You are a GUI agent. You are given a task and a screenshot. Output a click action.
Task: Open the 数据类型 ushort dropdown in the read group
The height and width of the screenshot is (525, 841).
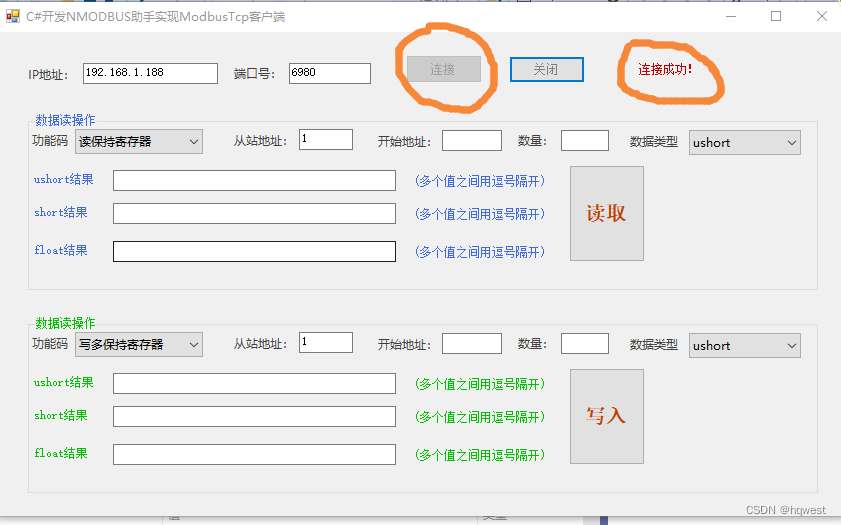click(744, 143)
